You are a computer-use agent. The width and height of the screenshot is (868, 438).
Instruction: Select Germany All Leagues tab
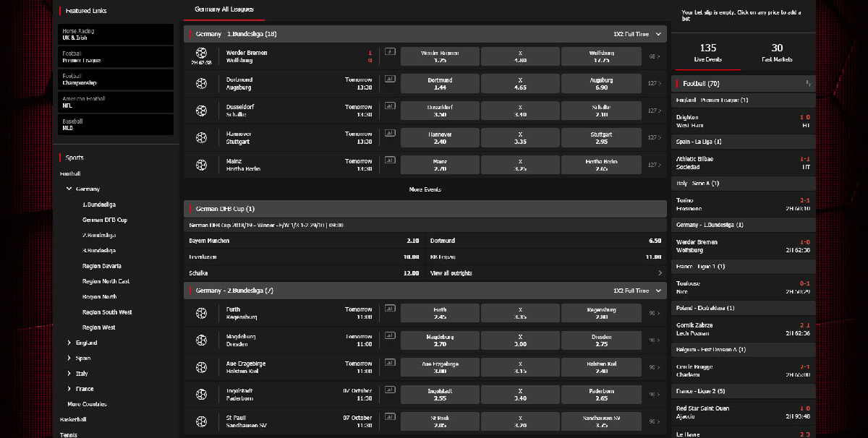pos(223,9)
